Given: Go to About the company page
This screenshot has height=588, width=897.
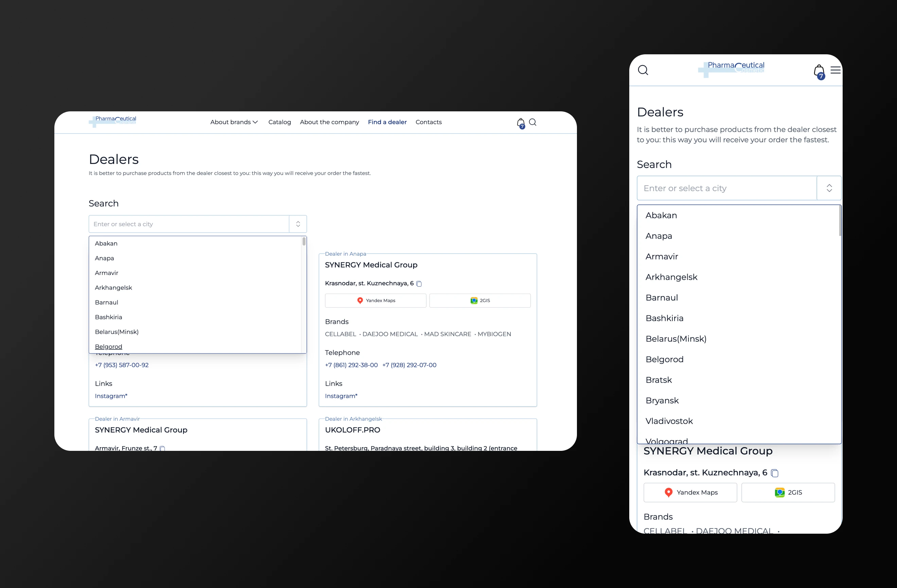Looking at the screenshot, I should tap(329, 122).
